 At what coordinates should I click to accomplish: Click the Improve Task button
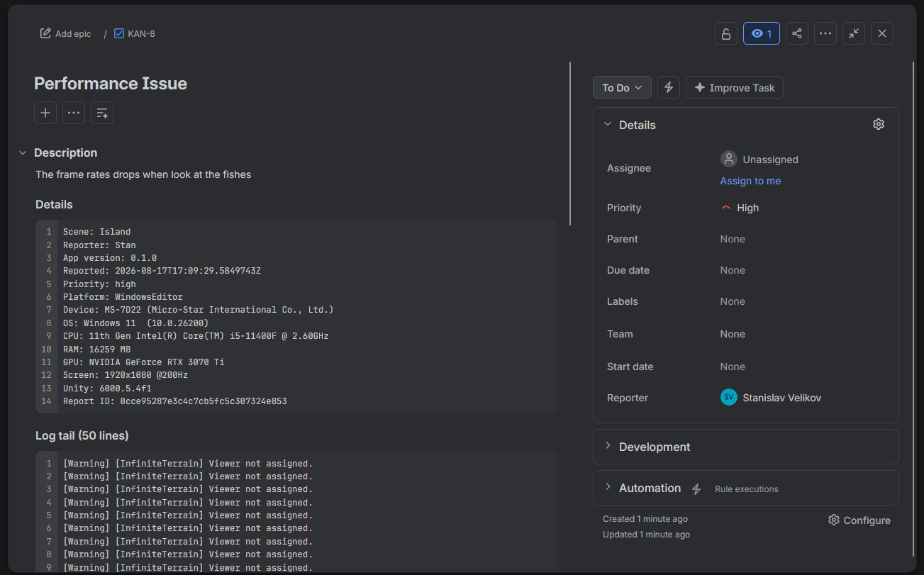pos(735,88)
